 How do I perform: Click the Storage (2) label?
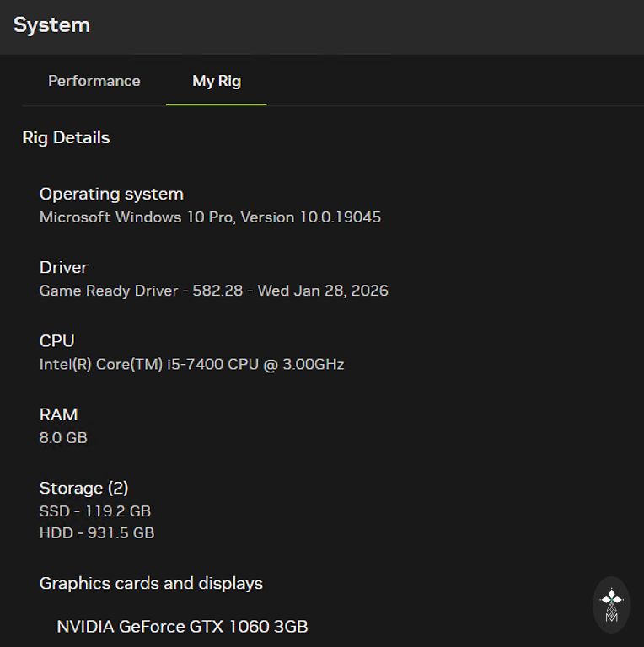point(83,488)
